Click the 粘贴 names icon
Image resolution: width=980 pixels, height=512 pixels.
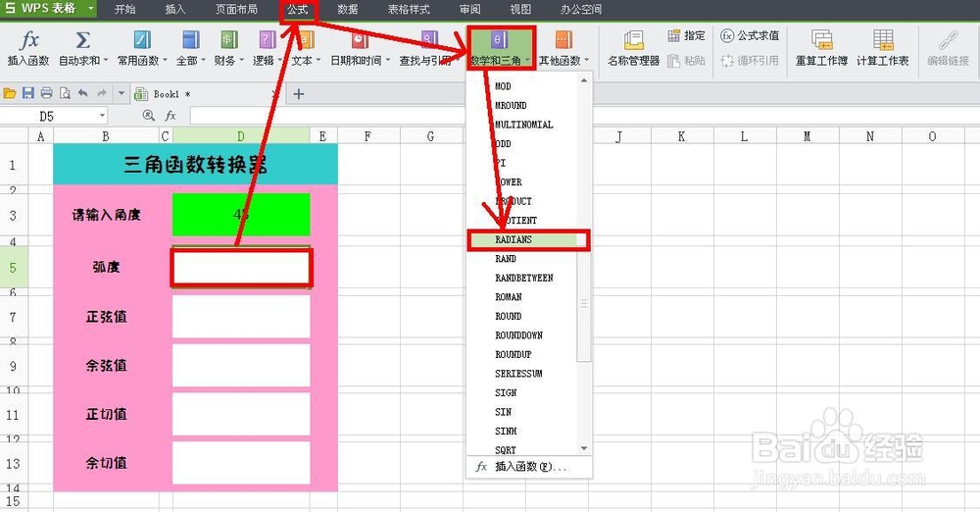click(674, 61)
